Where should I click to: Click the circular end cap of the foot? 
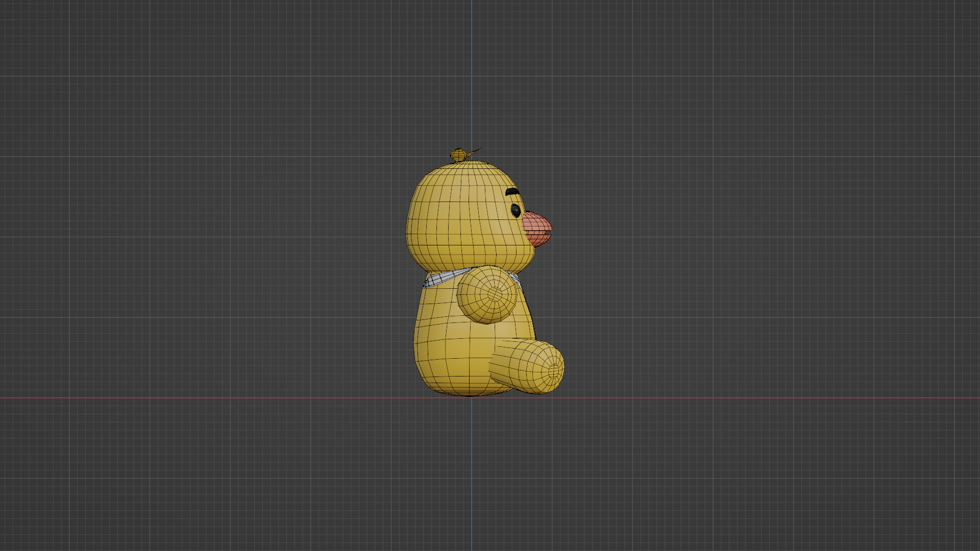click(x=554, y=370)
